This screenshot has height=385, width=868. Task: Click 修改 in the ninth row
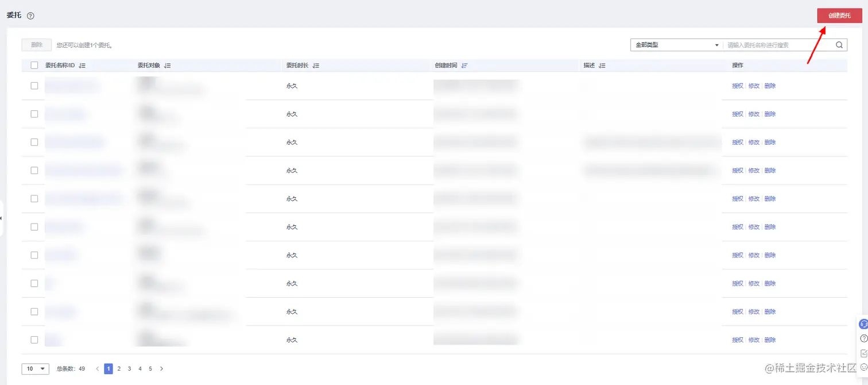[754, 311]
